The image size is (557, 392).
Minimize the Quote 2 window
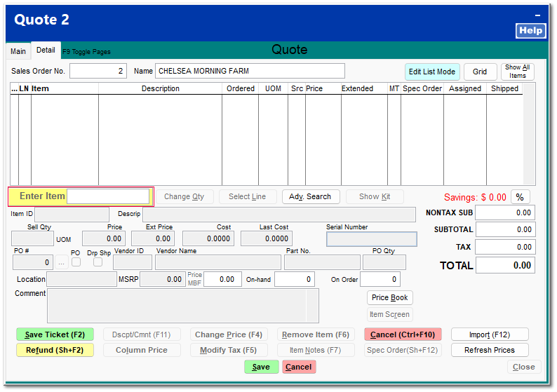pyautogui.click(x=537, y=15)
